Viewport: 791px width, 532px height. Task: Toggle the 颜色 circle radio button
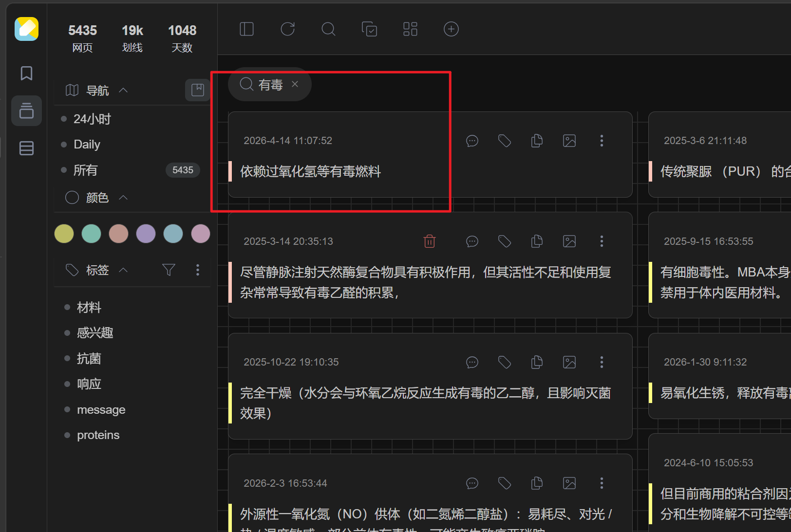pyautogui.click(x=72, y=198)
